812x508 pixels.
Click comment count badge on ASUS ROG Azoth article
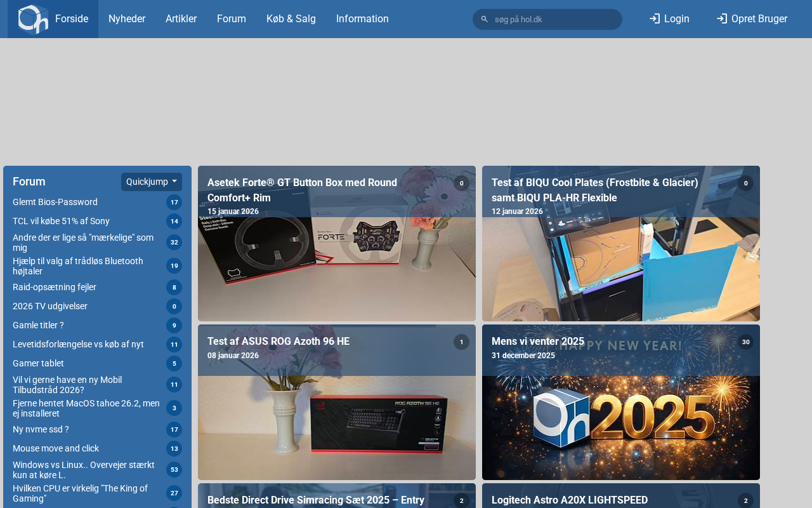tap(461, 342)
